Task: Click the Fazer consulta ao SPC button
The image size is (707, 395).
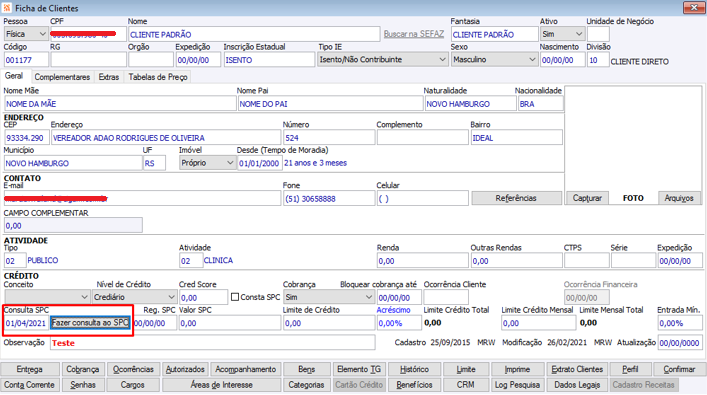Action: [x=90, y=323]
